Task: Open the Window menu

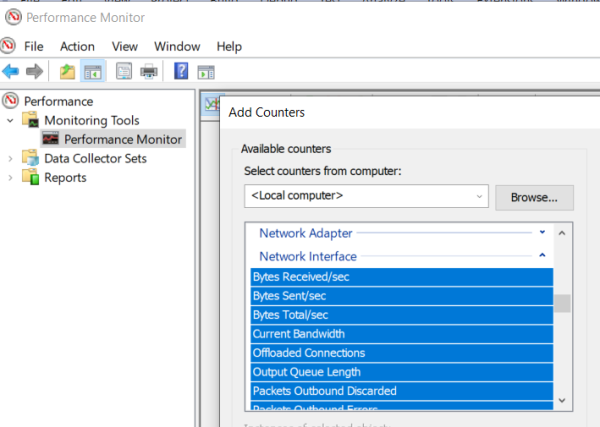Action: point(177,46)
